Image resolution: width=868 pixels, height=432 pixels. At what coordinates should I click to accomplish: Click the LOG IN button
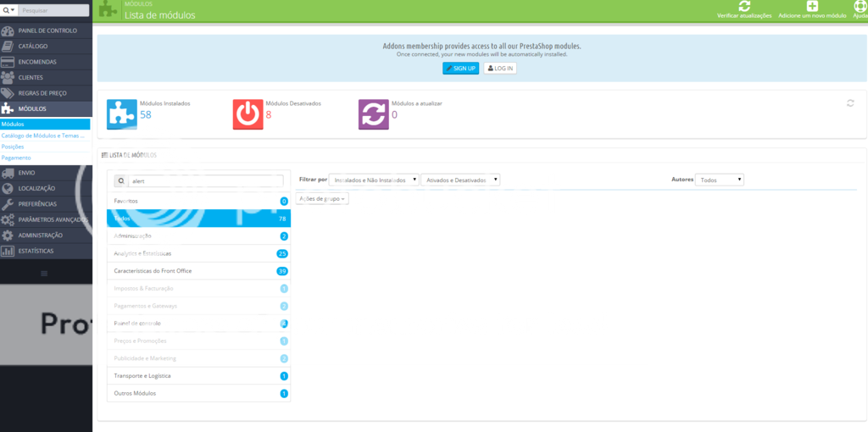[500, 68]
